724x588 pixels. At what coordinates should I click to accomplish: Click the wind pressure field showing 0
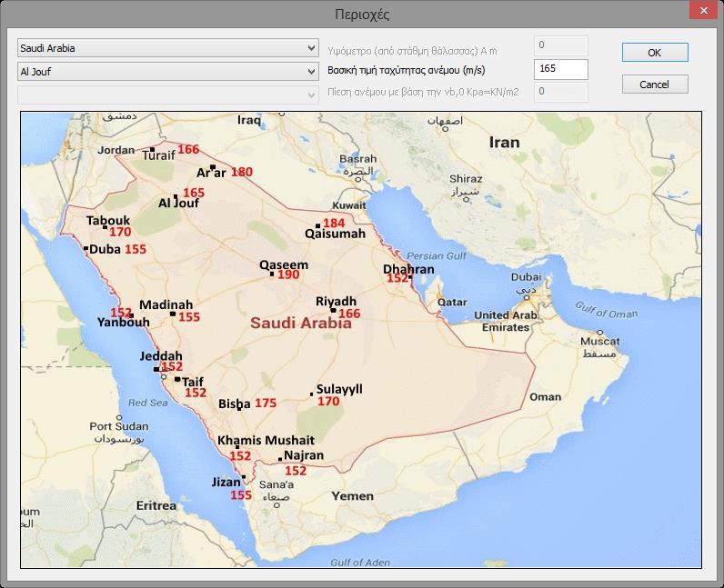(560, 92)
